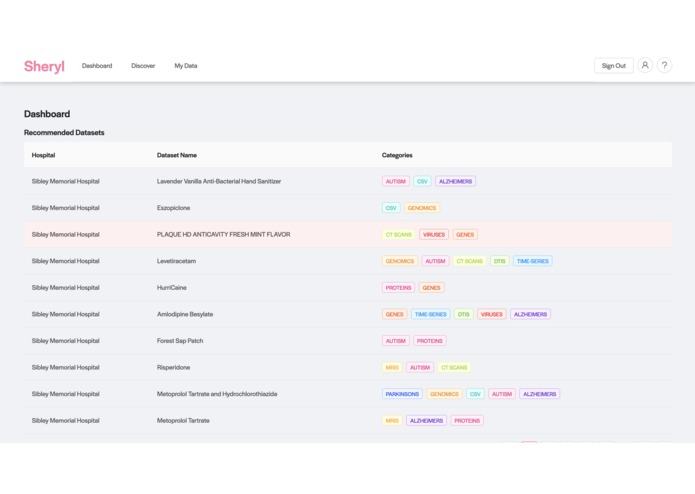Click the TIME-SERIES tag in Levetiracetam row
This screenshot has width=695, height=494.
click(x=533, y=261)
